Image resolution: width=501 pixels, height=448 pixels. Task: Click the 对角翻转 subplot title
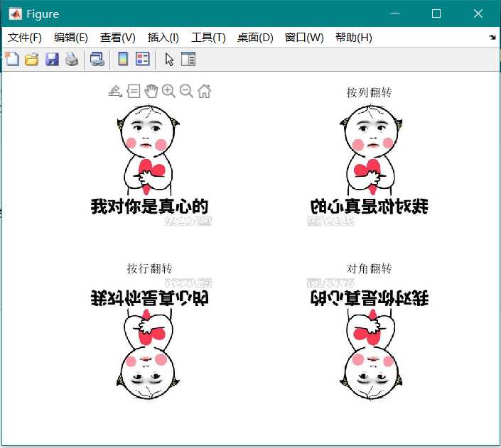369,268
